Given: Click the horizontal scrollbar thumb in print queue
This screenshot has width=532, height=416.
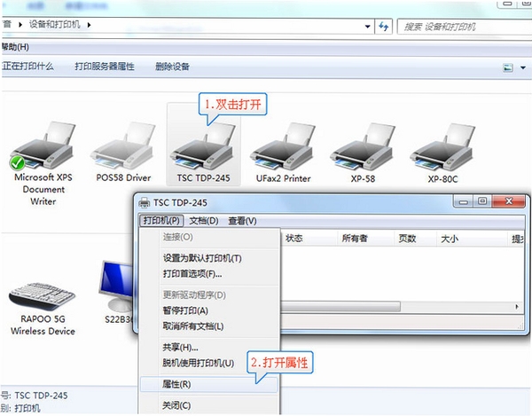Looking at the screenshot, I should pyautogui.click(x=340, y=306).
